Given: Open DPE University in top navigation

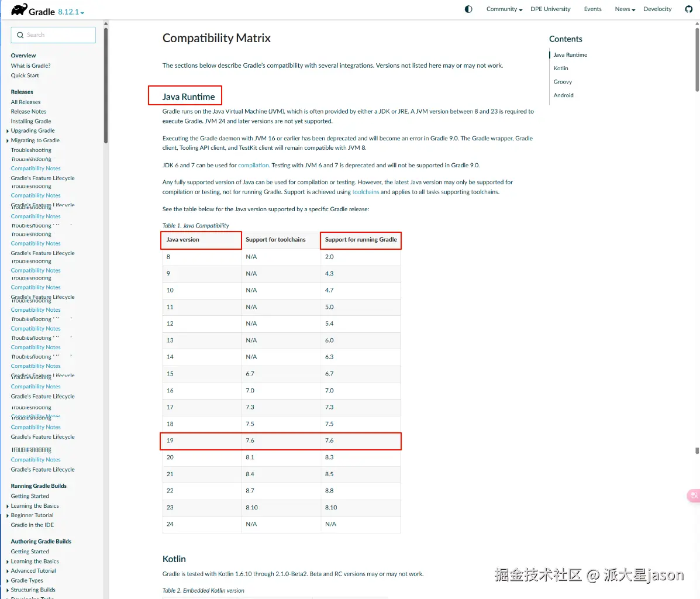Looking at the screenshot, I should tap(550, 9).
